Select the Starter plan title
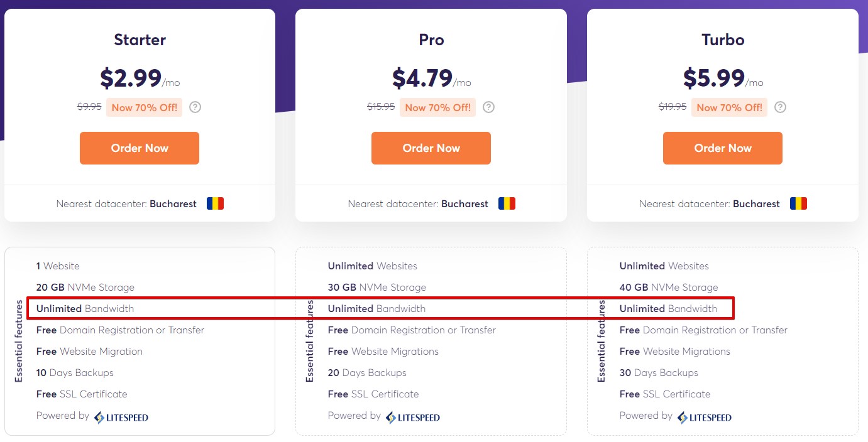 [x=140, y=40]
